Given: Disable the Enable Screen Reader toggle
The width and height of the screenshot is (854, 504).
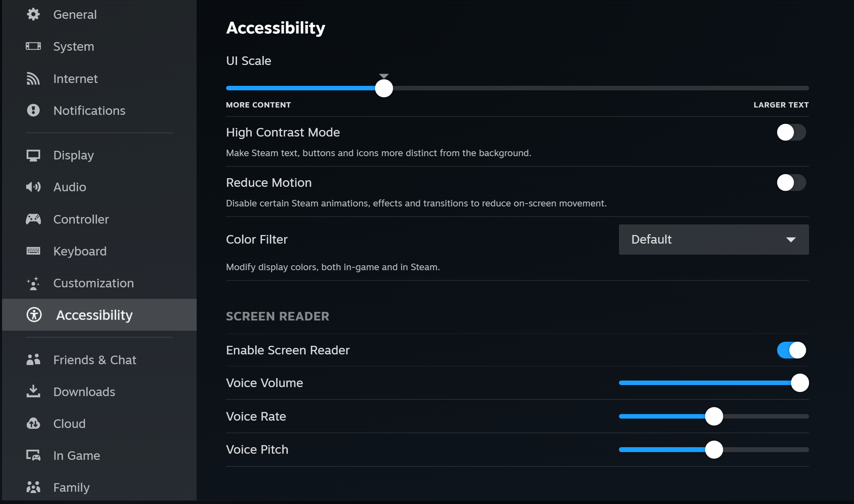Looking at the screenshot, I should point(791,350).
